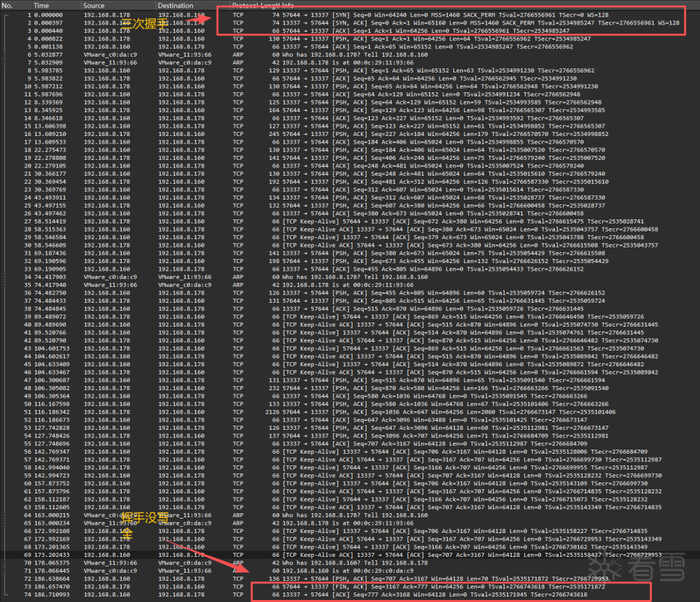Select ARP reply packet 35 at 74.417940

tap(350, 285)
